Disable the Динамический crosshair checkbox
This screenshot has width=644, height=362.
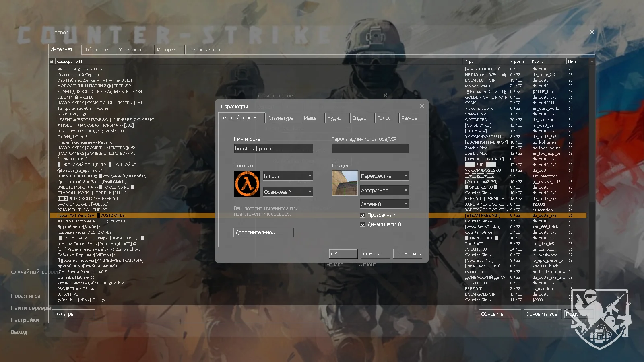point(363,224)
